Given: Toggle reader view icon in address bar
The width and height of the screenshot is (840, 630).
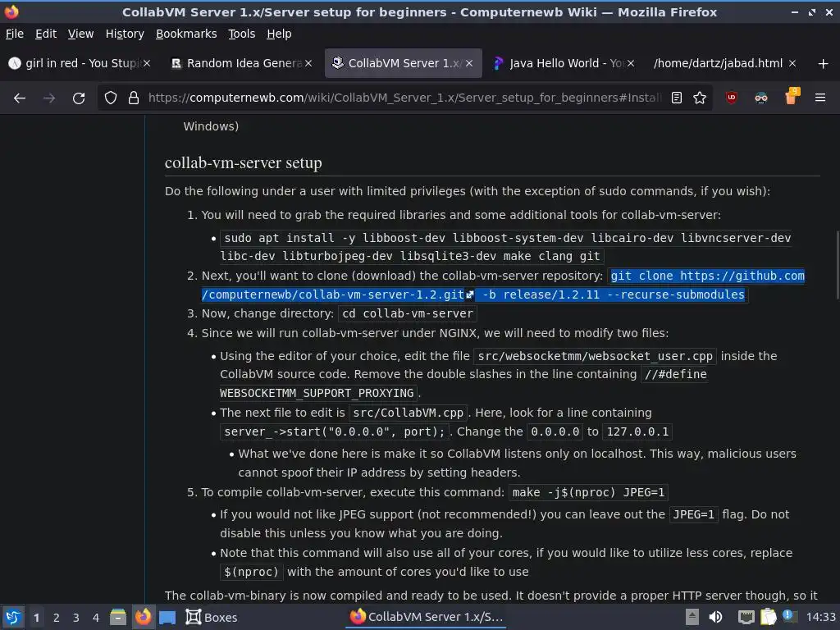Looking at the screenshot, I should (x=677, y=98).
